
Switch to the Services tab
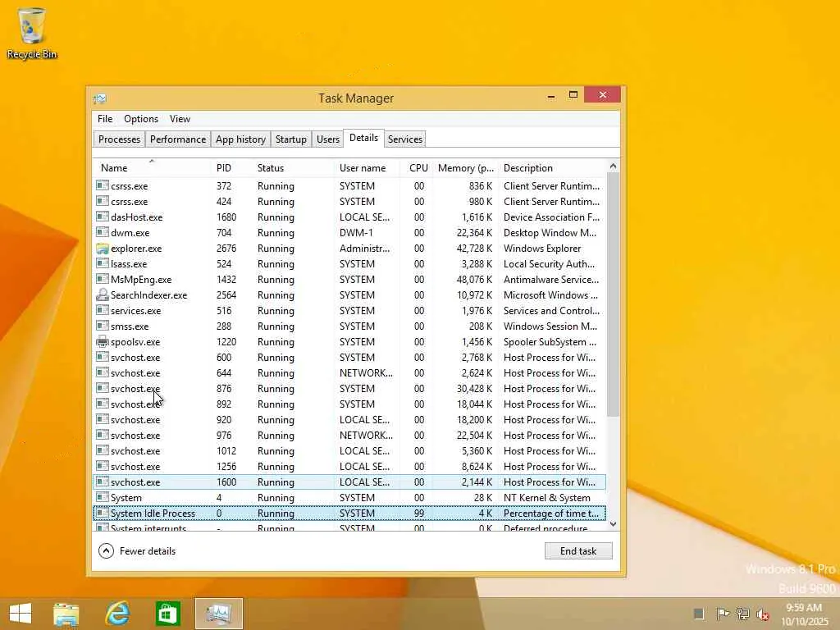pos(405,139)
